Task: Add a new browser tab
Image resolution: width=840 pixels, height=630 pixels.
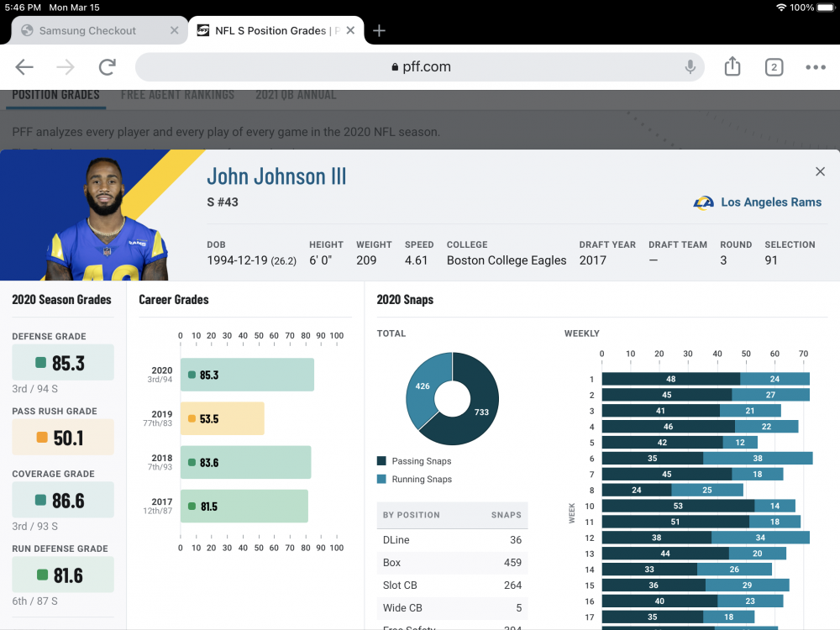Action: pos(379,30)
